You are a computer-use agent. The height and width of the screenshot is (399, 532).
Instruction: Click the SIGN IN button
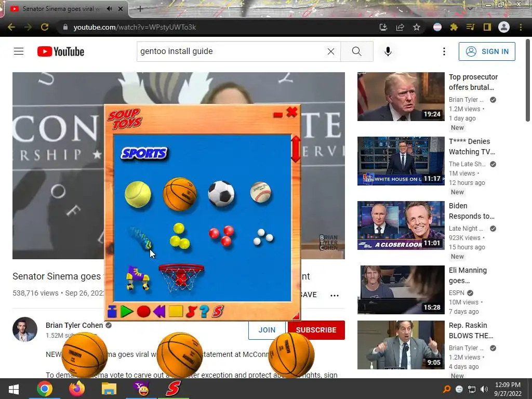pyautogui.click(x=487, y=51)
